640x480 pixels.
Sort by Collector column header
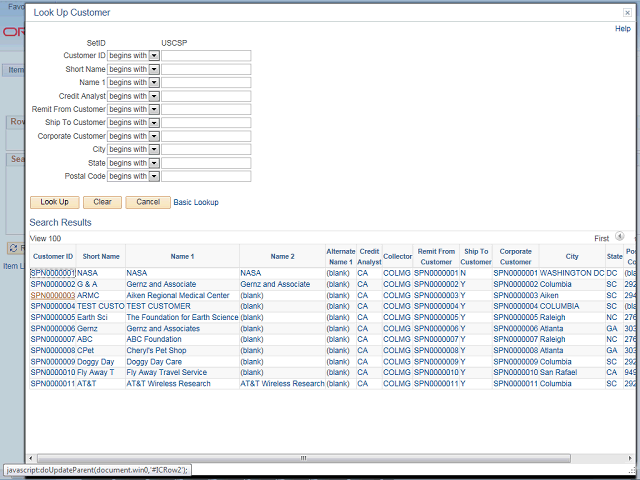tap(398, 256)
